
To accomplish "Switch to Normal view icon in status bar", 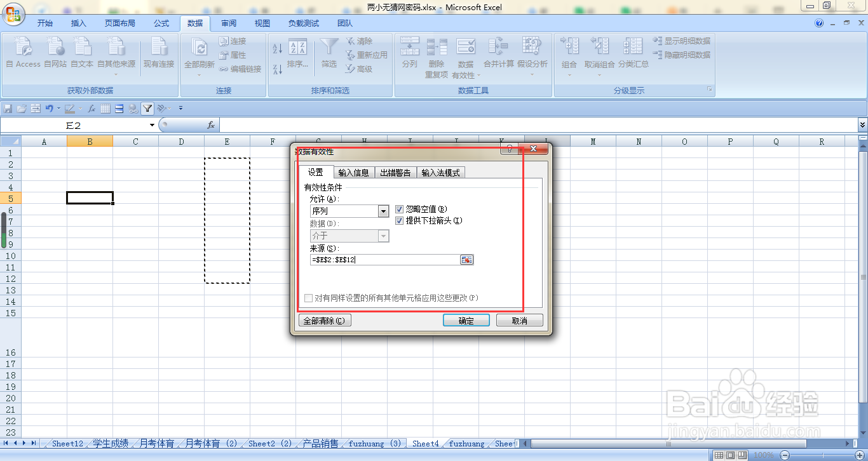I will [x=718, y=455].
